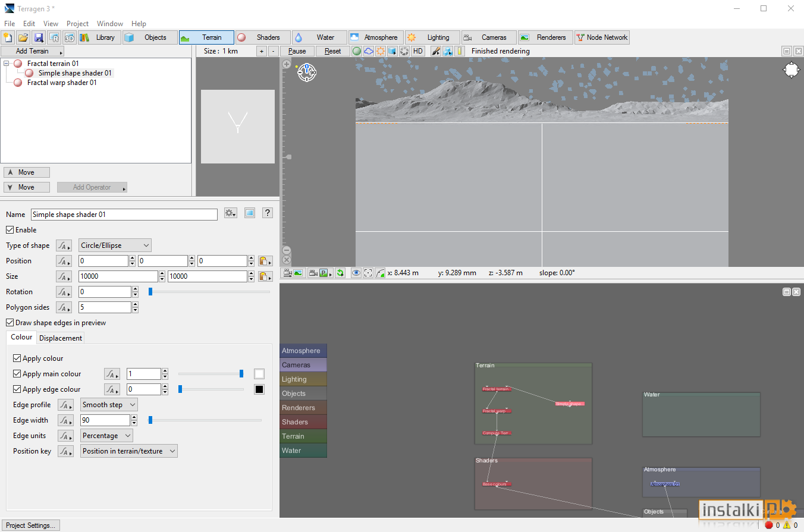Click the Save project disk icon
The width and height of the screenshot is (804, 532).
click(x=39, y=37)
